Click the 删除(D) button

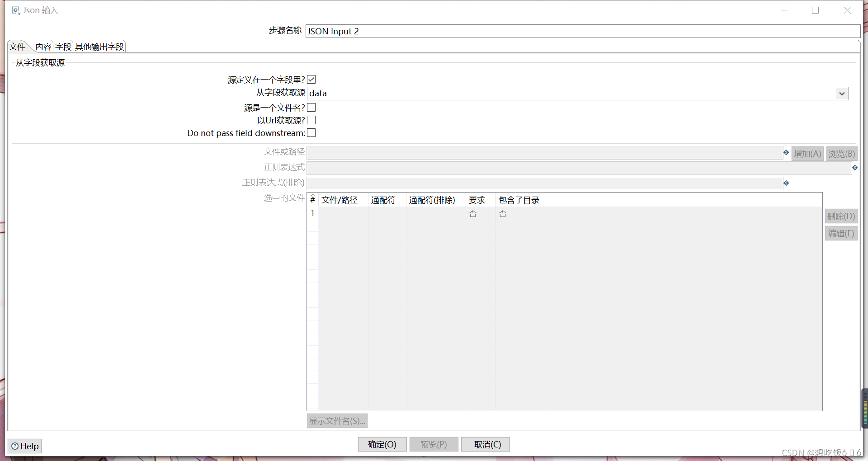[x=841, y=216]
